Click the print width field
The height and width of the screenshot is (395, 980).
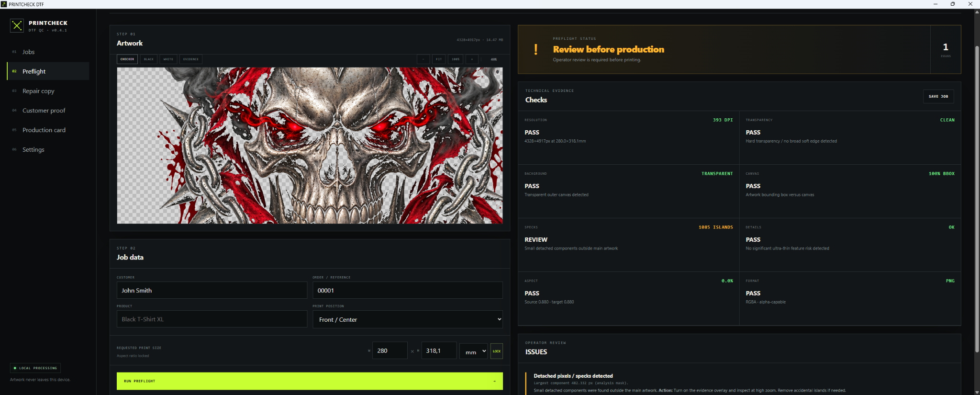(390, 351)
